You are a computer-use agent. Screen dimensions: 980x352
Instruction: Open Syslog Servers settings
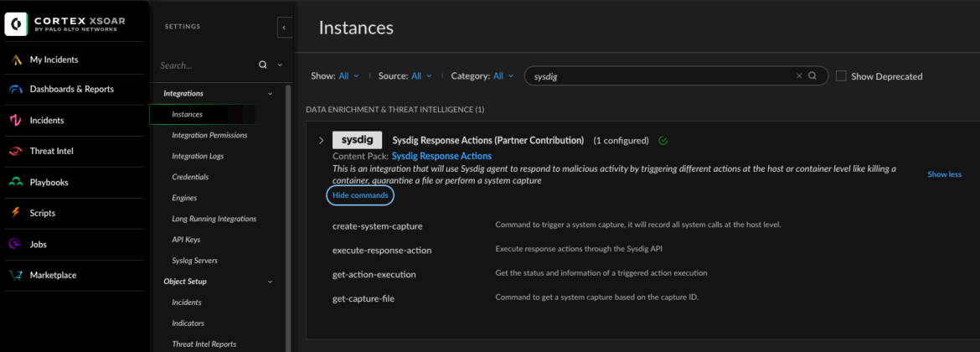(x=194, y=260)
